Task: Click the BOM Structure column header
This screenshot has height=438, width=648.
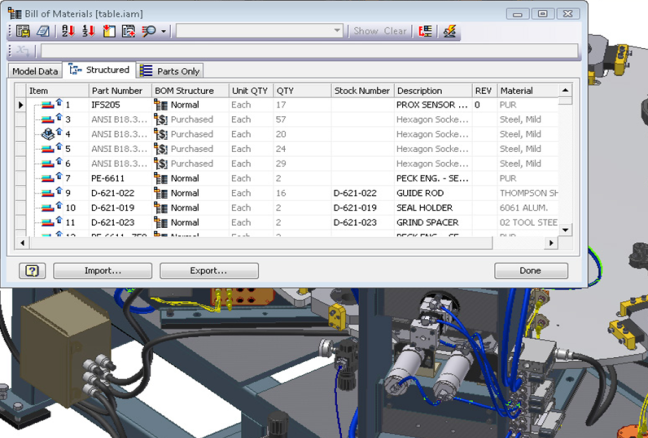Action: tap(190, 90)
